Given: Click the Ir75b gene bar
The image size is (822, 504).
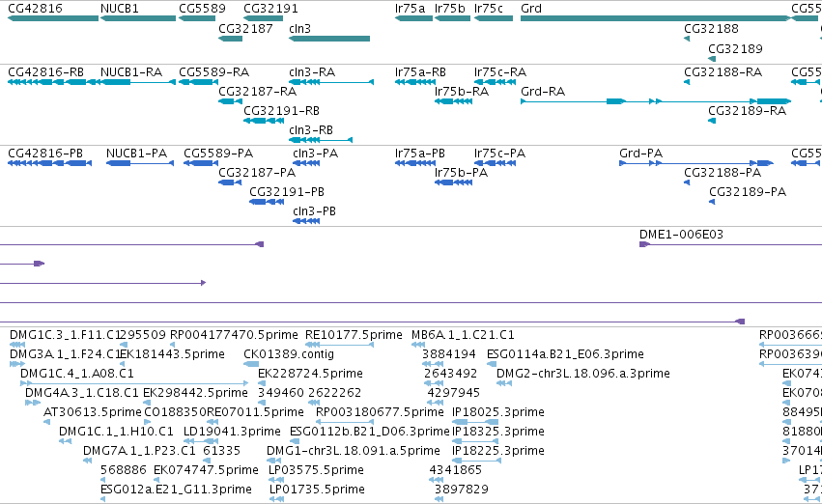Looking at the screenshot, I should pos(452,18).
